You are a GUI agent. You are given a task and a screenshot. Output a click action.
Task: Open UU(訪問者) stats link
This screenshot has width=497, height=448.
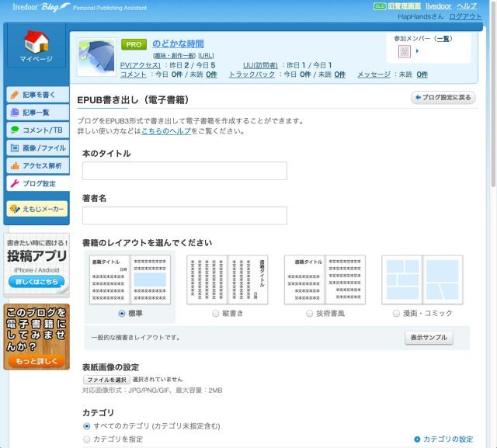click(x=260, y=65)
